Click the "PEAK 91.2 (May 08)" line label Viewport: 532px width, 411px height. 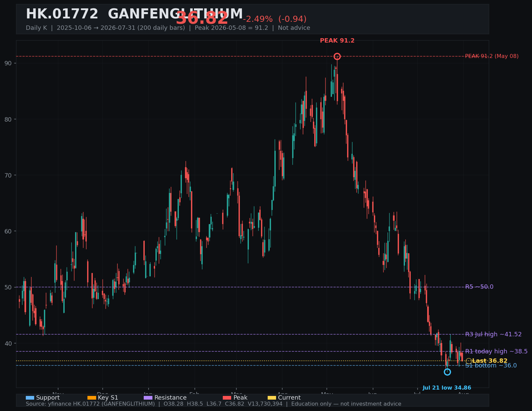[492, 56]
